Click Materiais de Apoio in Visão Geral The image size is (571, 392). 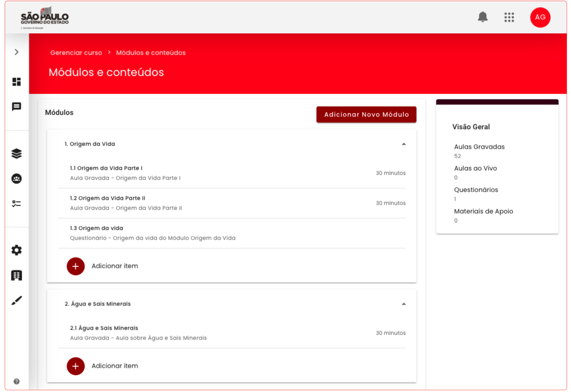click(484, 211)
